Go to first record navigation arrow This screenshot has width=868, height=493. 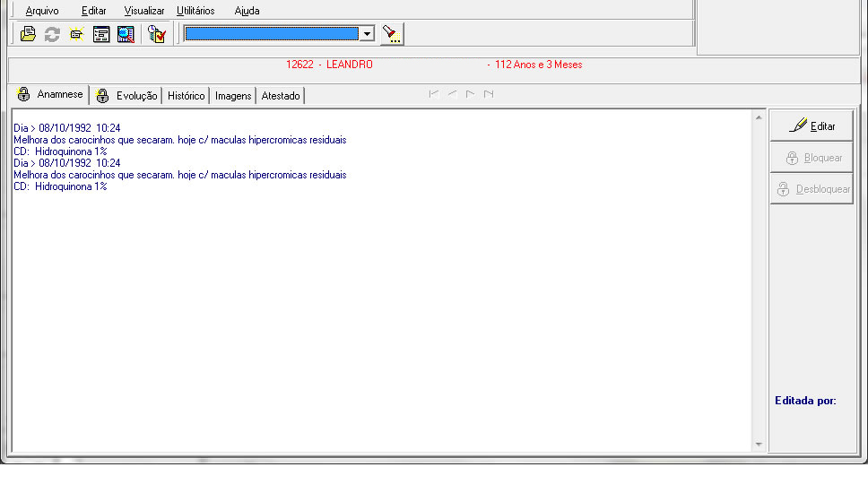point(434,94)
